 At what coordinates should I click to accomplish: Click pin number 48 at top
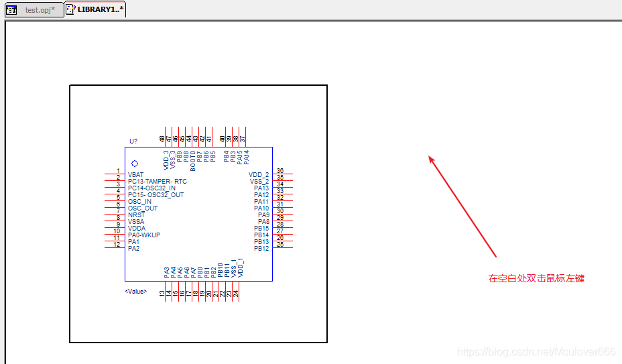162,139
